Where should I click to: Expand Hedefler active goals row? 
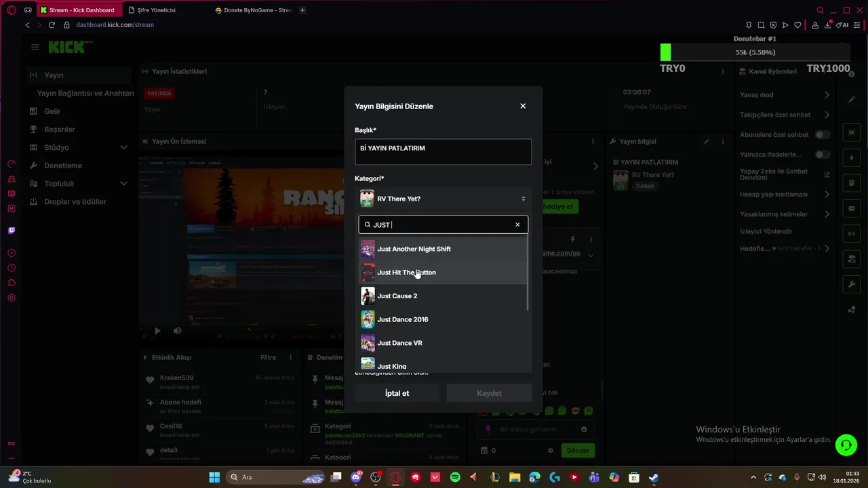[x=785, y=249]
